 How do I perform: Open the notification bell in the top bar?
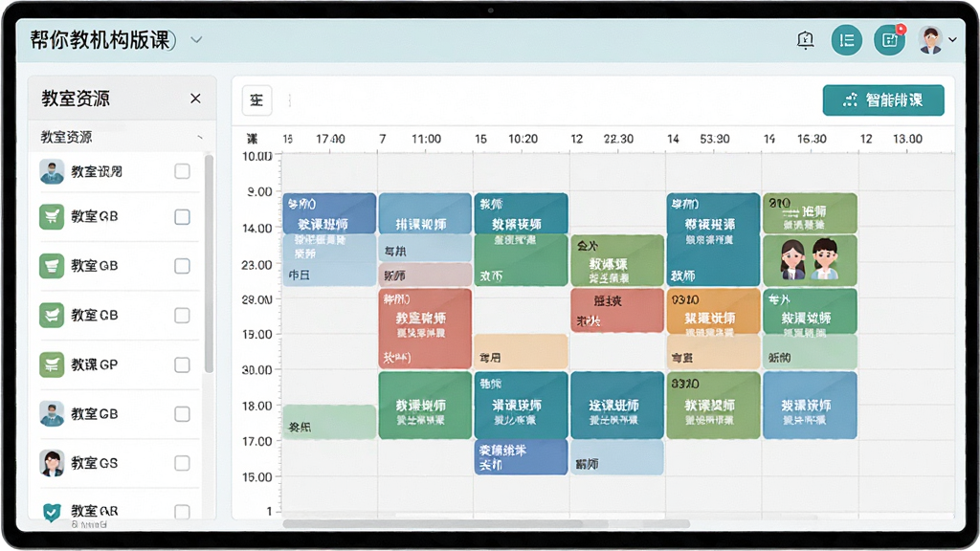tap(806, 40)
